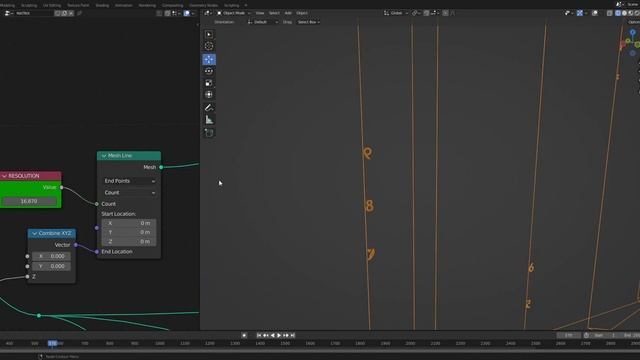Toggle the node tree pin icon
This screenshot has height=360, width=640.
coord(80,13)
